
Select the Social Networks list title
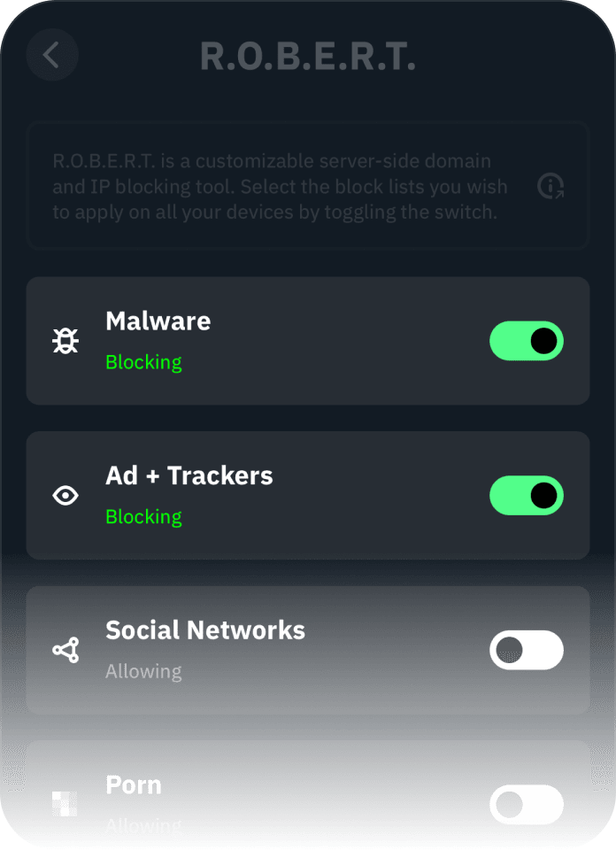205,630
